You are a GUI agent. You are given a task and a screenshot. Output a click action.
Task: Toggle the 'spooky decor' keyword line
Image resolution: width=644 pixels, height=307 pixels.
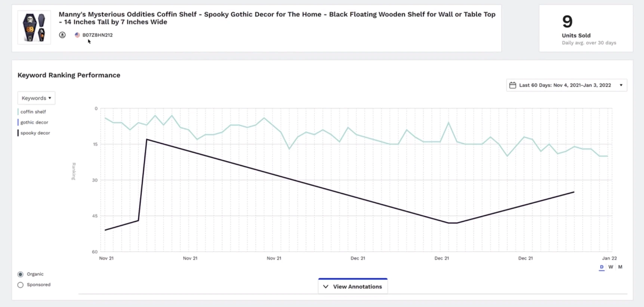click(x=35, y=133)
